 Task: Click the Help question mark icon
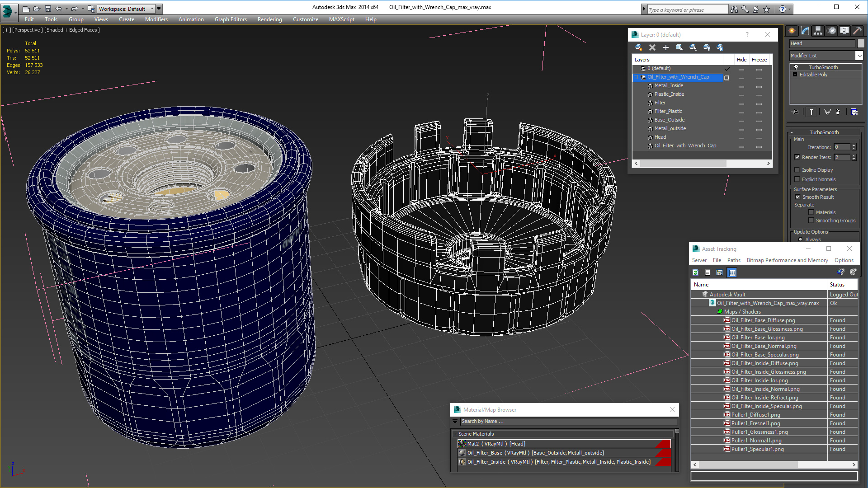pyautogui.click(x=783, y=9)
